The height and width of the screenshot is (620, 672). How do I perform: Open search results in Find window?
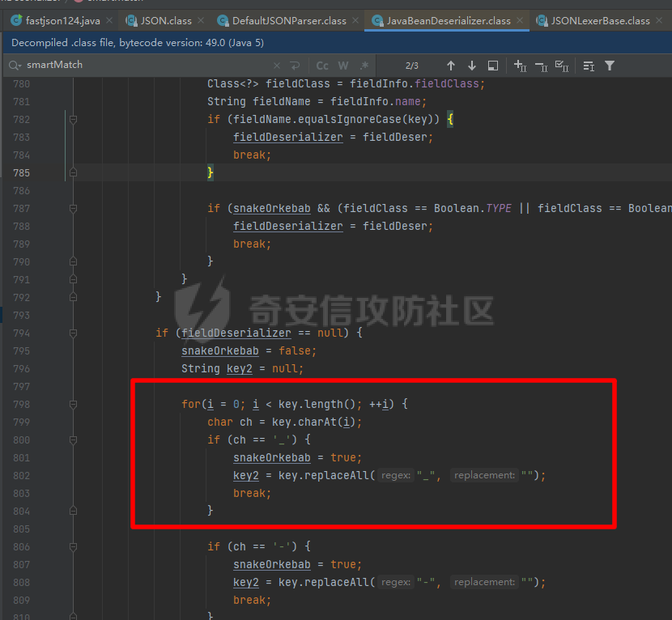[x=493, y=66]
